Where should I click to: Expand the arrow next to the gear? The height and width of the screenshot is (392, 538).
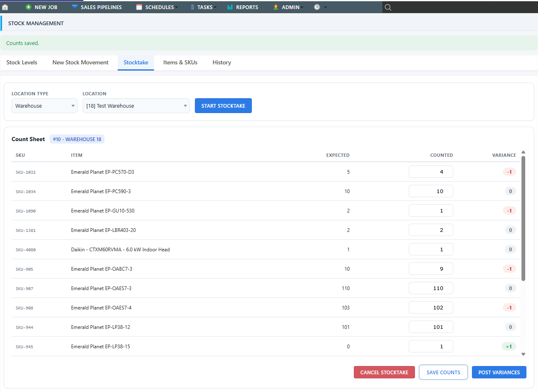(325, 7)
